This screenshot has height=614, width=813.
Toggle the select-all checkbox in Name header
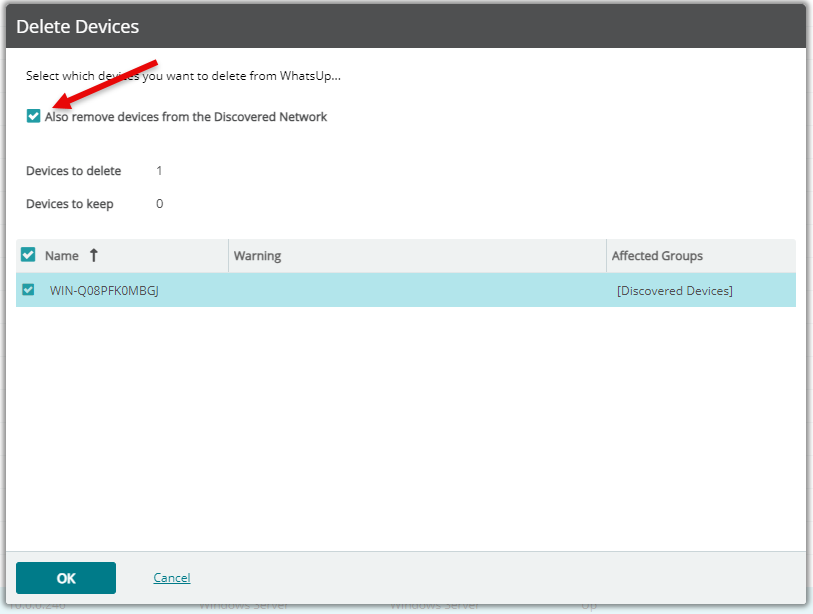tap(28, 255)
